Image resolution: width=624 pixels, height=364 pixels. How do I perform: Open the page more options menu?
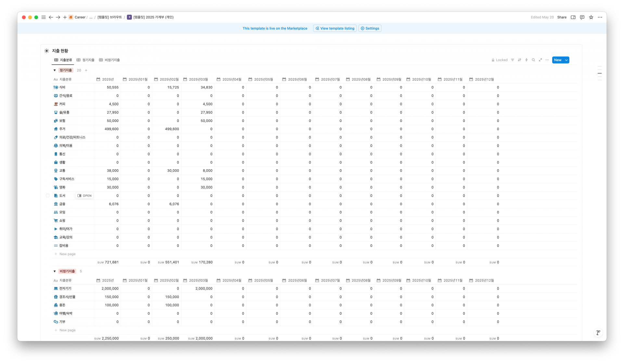[600, 17]
